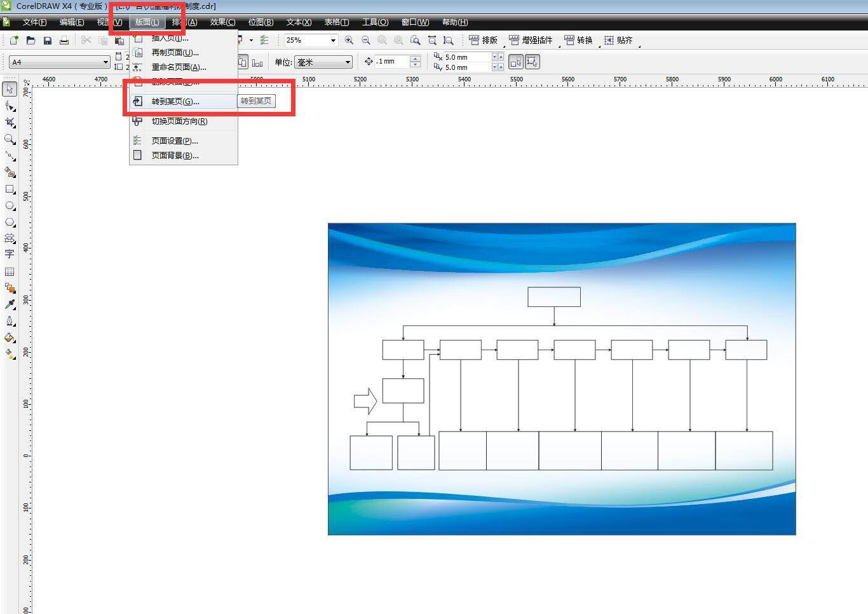Select the Interactive blend tool
This screenshot has width=868, height=614.
(10, 288)
